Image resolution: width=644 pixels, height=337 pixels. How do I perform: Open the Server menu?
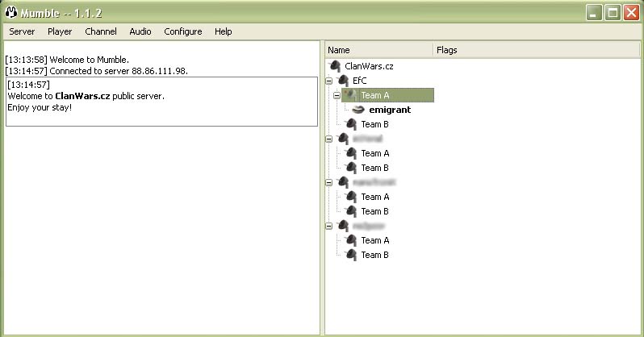22,31
